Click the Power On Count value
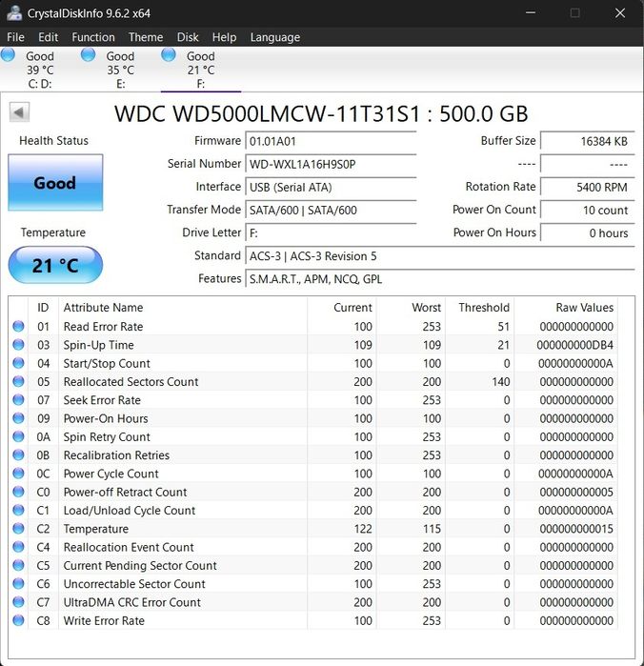644x666 pixels. click(x=588, y=211)
